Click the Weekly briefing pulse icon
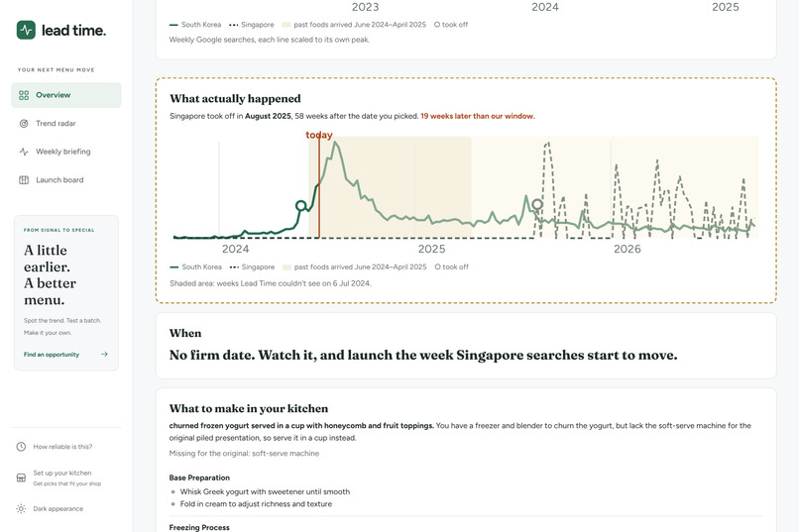 pyautogui.click(x=24, y=152)
